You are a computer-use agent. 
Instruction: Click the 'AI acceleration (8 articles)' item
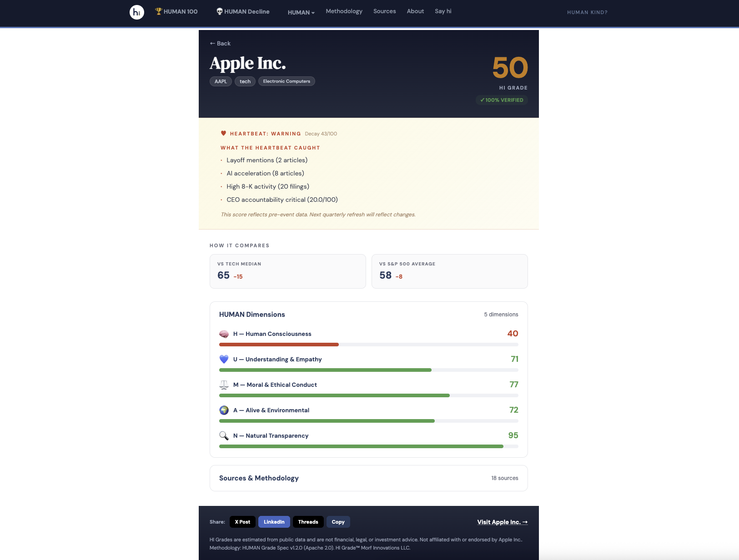[266, 174]
